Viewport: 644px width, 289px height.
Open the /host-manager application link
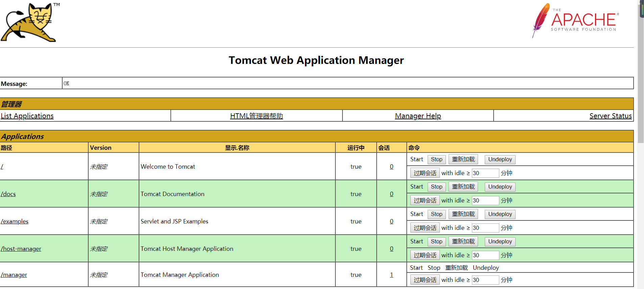click(x=21, y=249)
